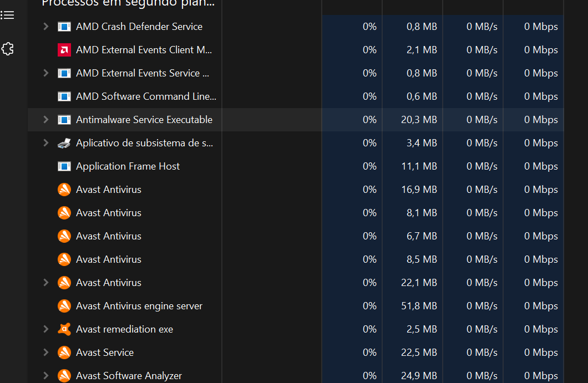Viewport: 588px width, 383px height.
Task: Expand Antimalware Service Executable
Action: point(45,119)
